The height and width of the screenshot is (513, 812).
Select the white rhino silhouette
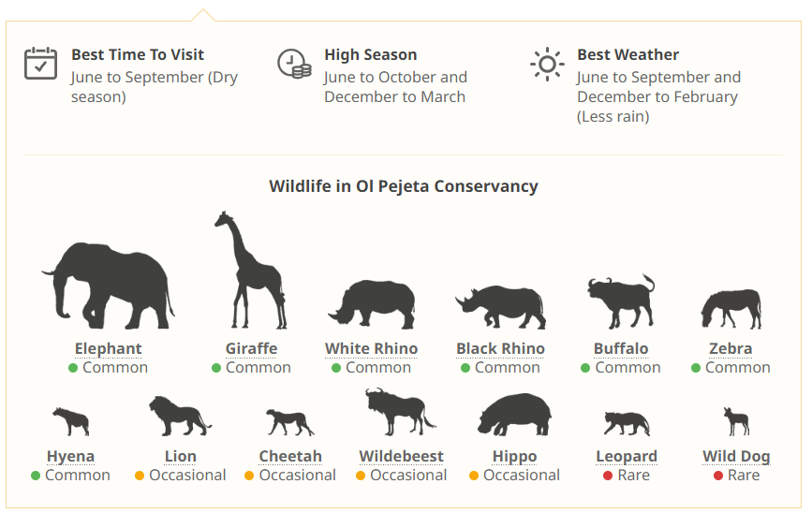point(372,304)
